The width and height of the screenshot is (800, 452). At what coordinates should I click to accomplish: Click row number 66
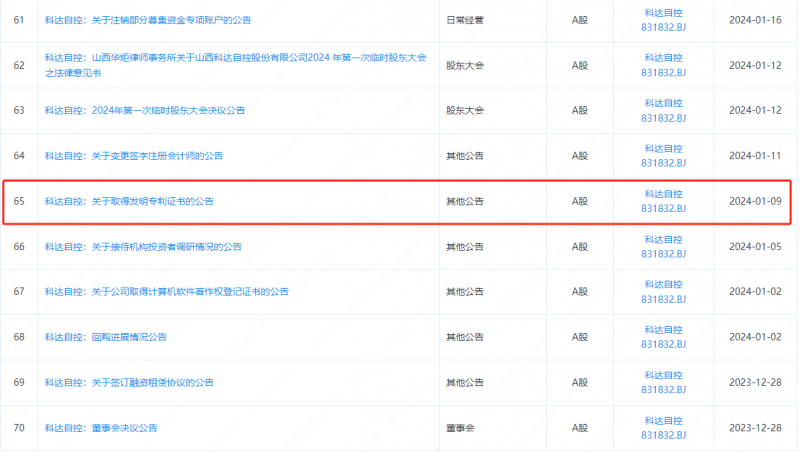19,246
